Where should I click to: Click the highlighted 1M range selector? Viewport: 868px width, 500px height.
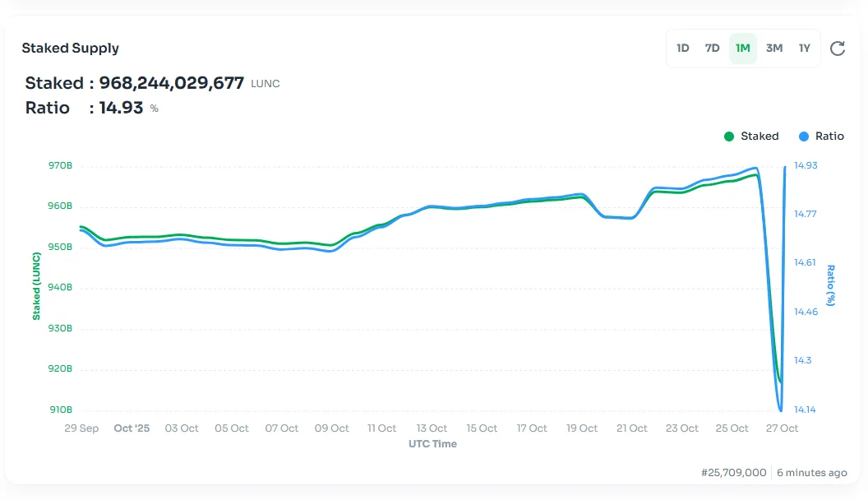[x=743, y=49]
